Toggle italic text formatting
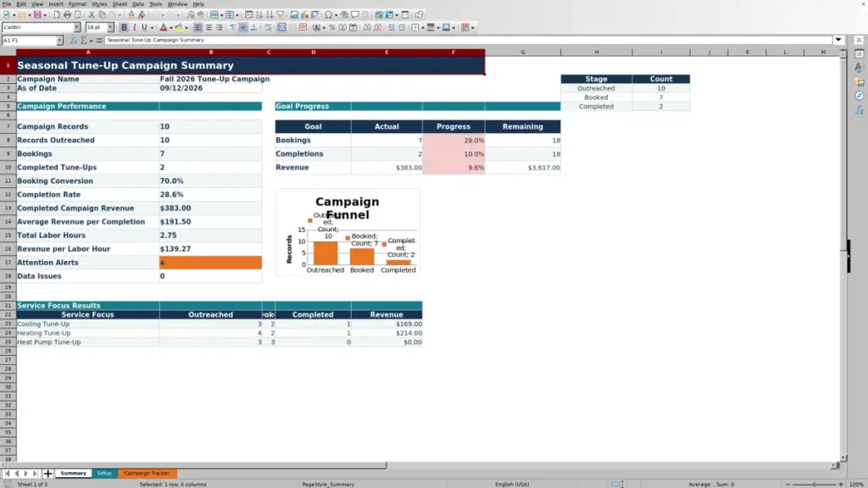Viewport: 868px width, 488px height. click(134, 27)
